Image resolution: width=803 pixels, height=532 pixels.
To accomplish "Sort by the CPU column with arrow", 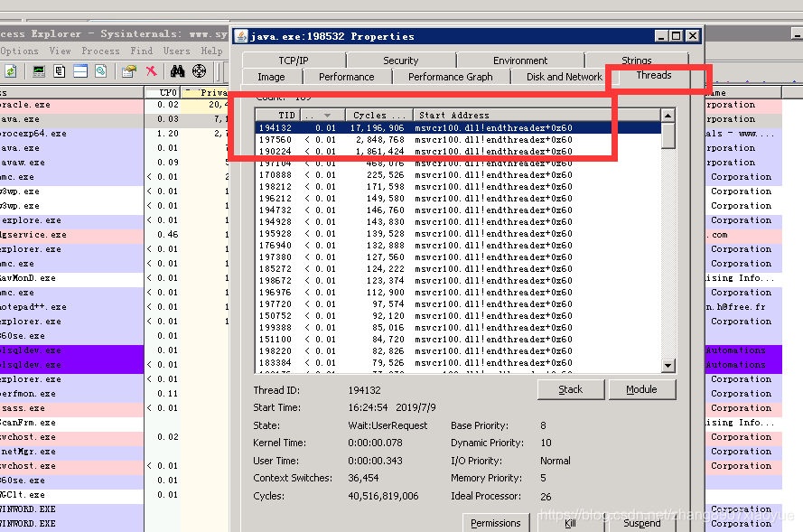I will pos(322,116).
